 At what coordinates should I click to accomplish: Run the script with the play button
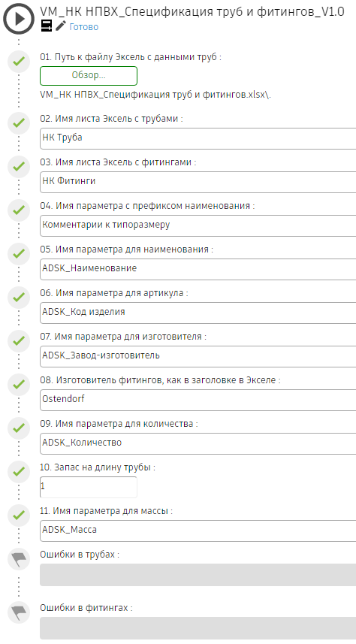coord(19,19)
